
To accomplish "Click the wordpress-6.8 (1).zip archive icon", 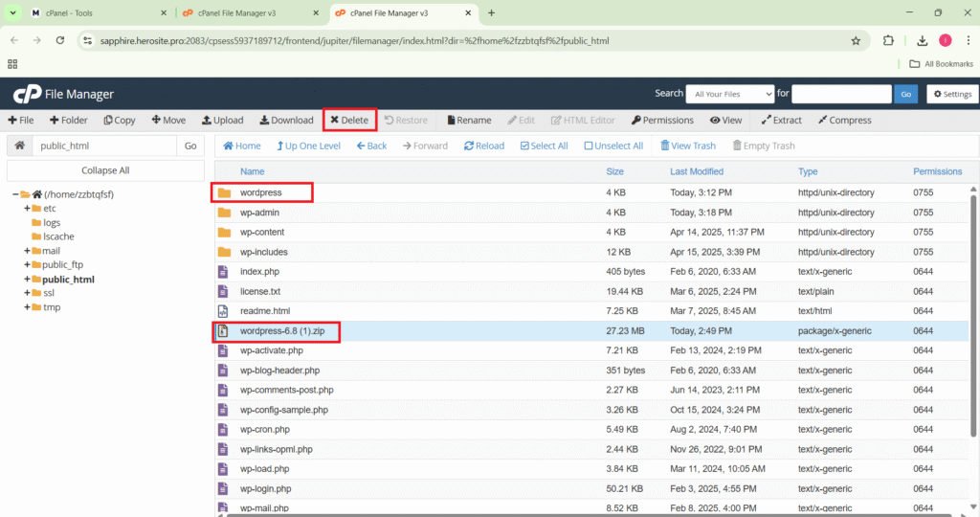I will pos(222,330).
